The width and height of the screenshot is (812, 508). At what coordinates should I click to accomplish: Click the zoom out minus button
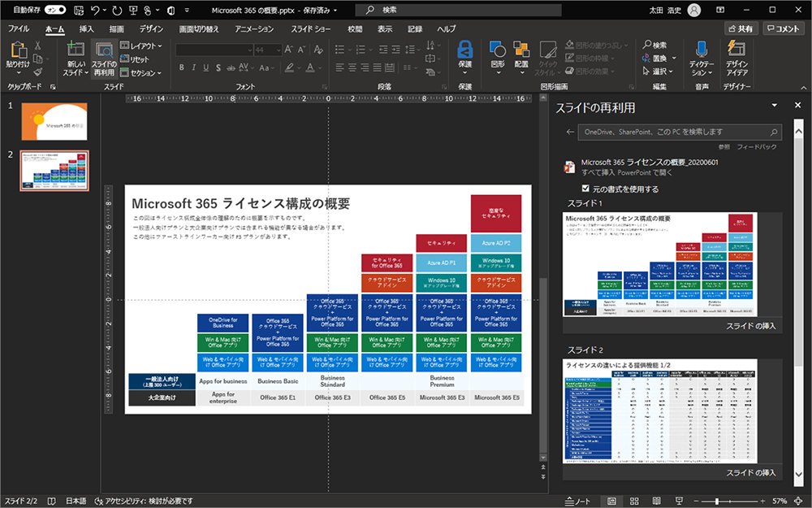[x=697, y=501]
